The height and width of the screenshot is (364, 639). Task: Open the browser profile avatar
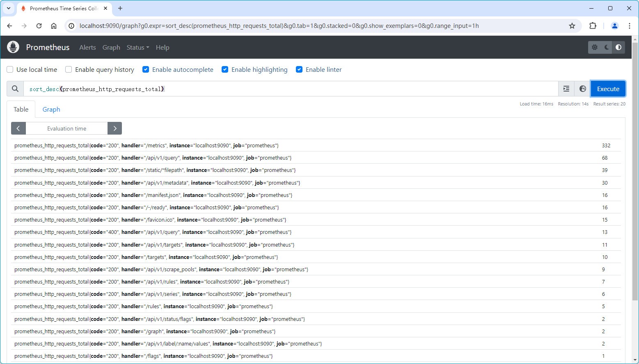(615, 26)
